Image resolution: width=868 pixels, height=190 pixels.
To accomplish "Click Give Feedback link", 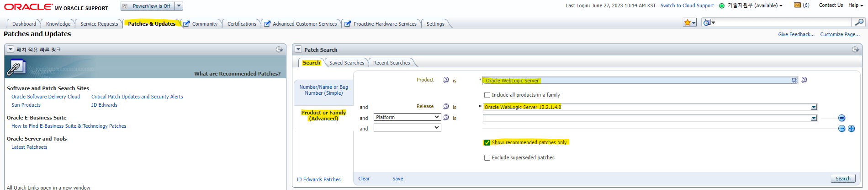I will [796, 34].
